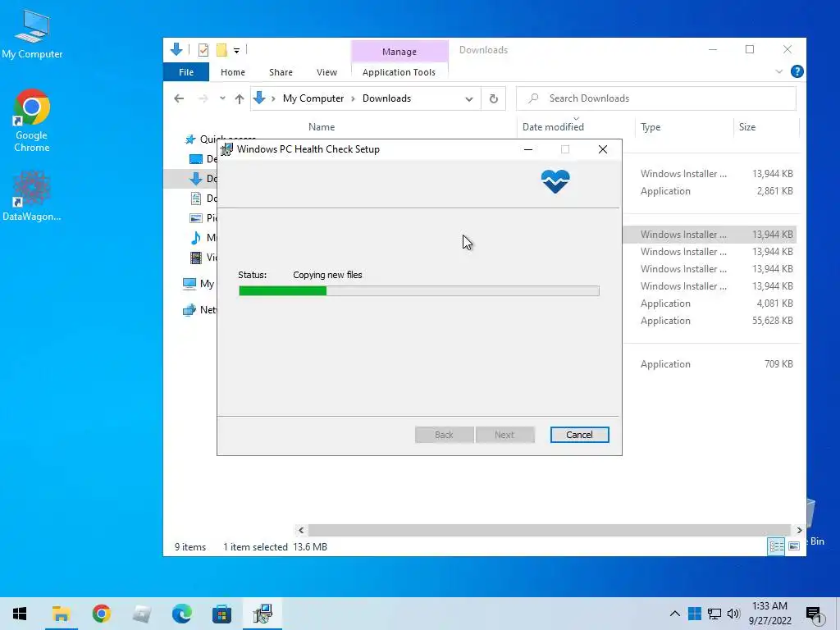
Task: Switch to the Home ribbon tab
Action: coord(232,72)
